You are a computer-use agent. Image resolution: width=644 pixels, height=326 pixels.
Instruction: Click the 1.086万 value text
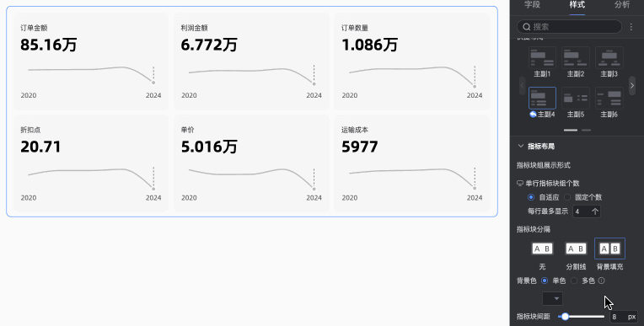(370, 45)
